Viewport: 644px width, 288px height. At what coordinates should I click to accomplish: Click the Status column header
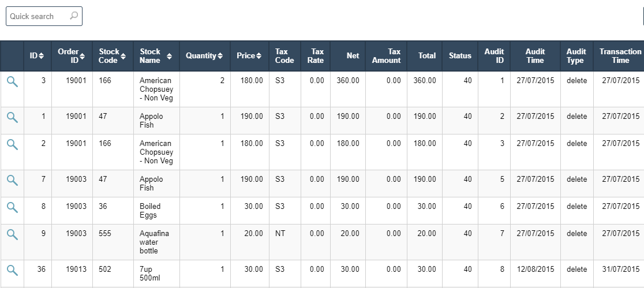460,56
